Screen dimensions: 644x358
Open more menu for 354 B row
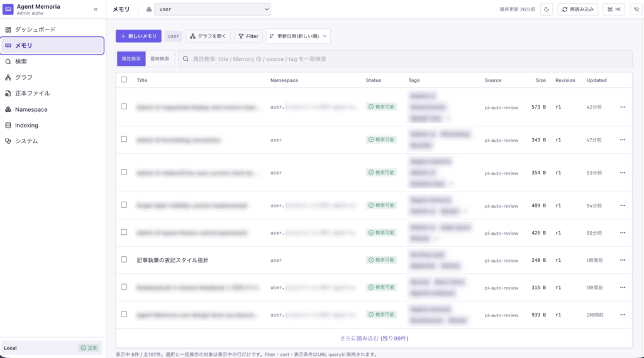click(623, 173)
